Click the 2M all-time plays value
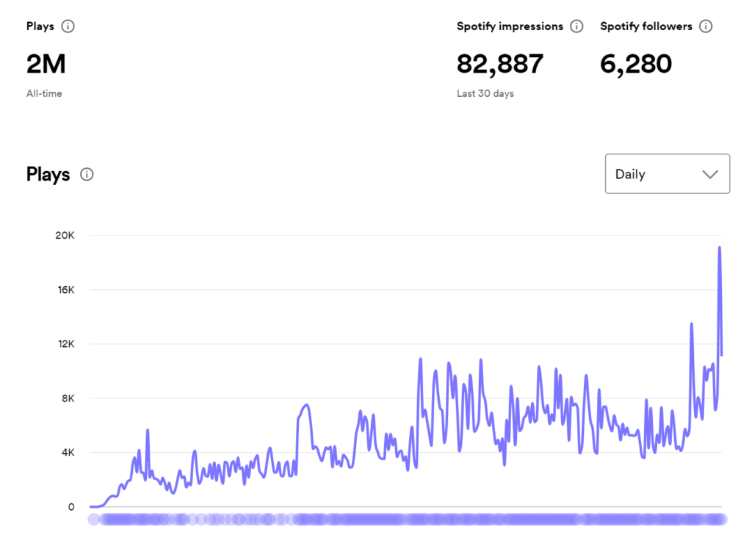 click(x=46, y=65)
